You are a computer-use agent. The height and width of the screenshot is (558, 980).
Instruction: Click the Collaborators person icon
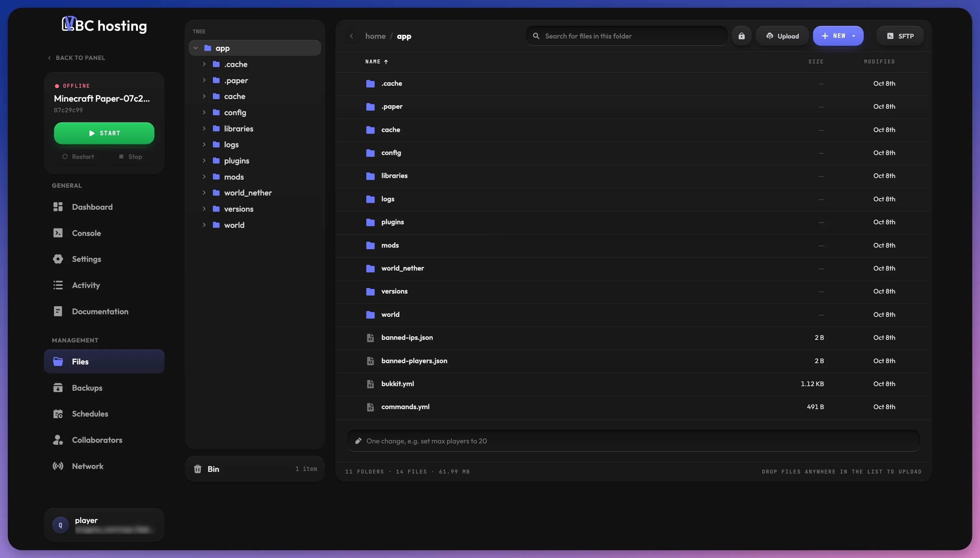(58, 440)
